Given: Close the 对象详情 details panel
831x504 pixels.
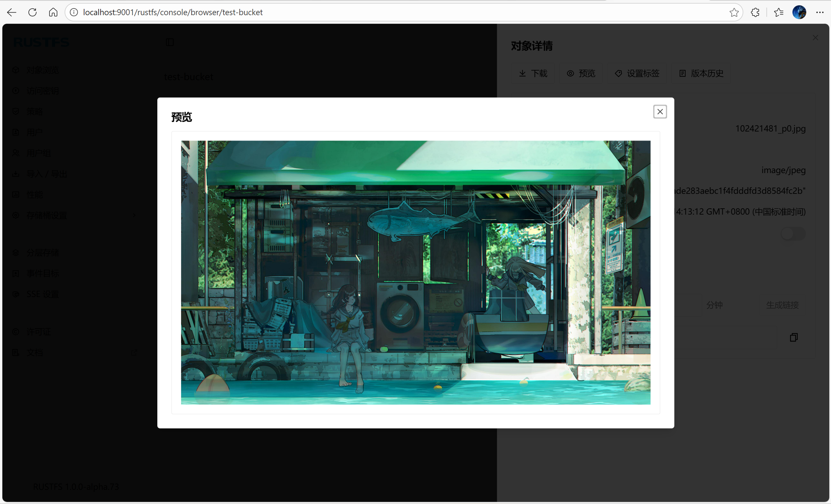Looking at the screenshot, I should pos(816,38).
